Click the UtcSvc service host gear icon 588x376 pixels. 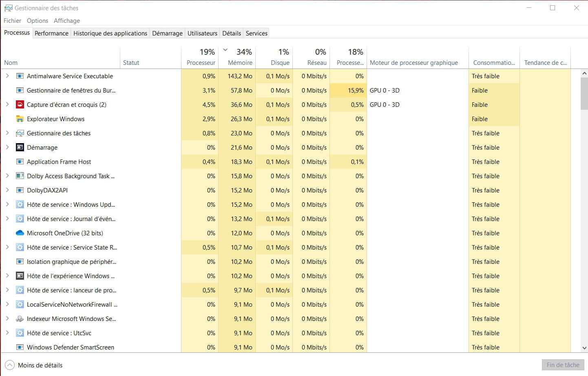pos(20,333)
